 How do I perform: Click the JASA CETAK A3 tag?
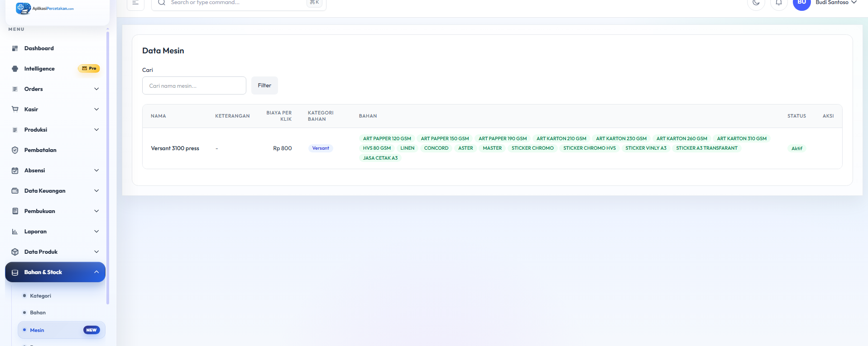tap(380, 158)
